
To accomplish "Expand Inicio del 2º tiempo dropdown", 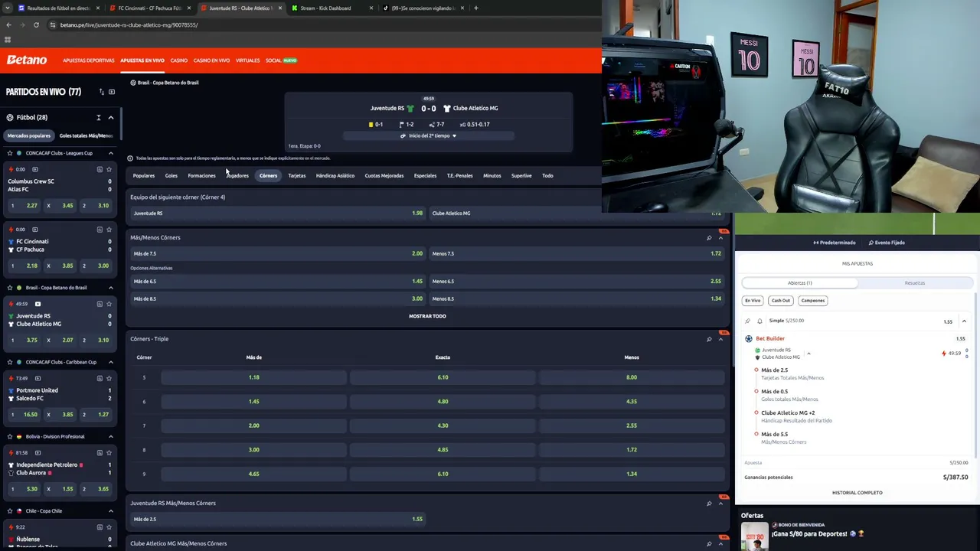I will point(428,135).
